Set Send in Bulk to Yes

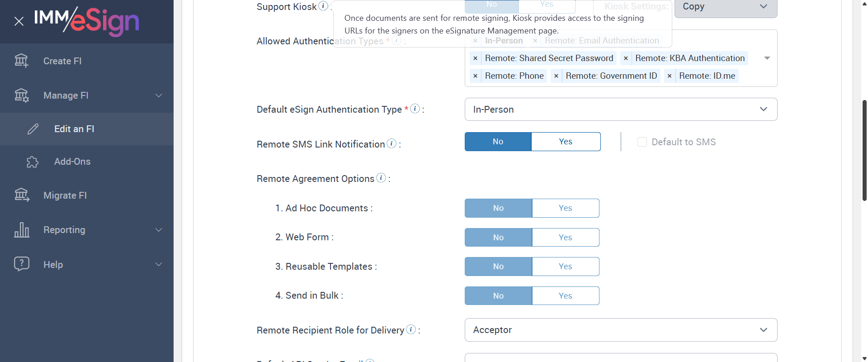566,296
